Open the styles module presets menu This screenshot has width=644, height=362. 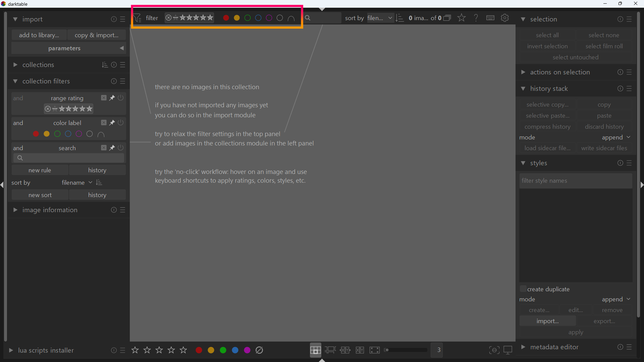629,163
